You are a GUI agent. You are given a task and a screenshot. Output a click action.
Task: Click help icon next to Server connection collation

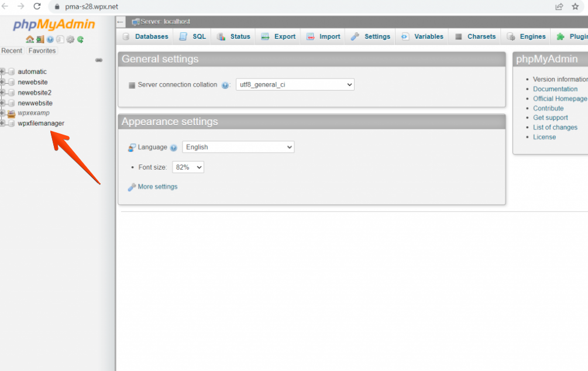225,85
